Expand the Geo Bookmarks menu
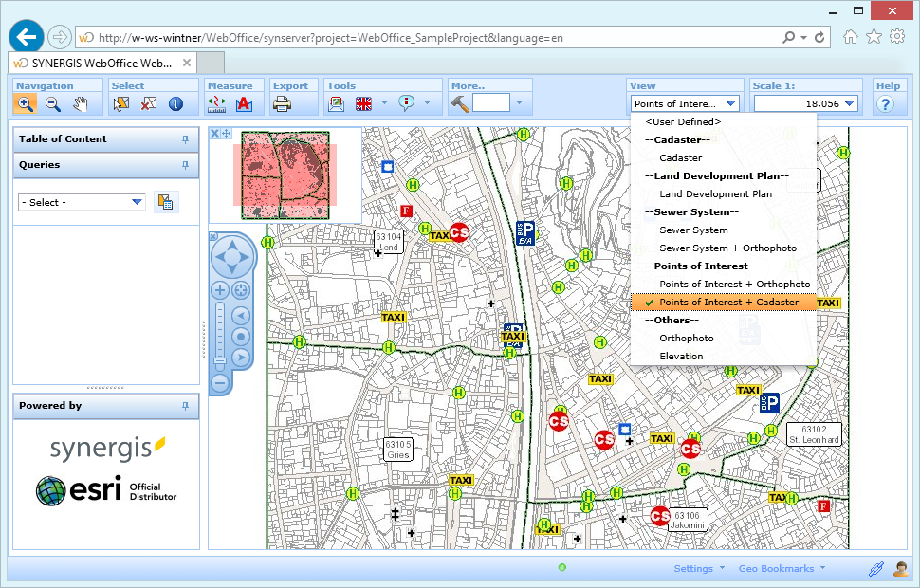 tap(777, 568)
